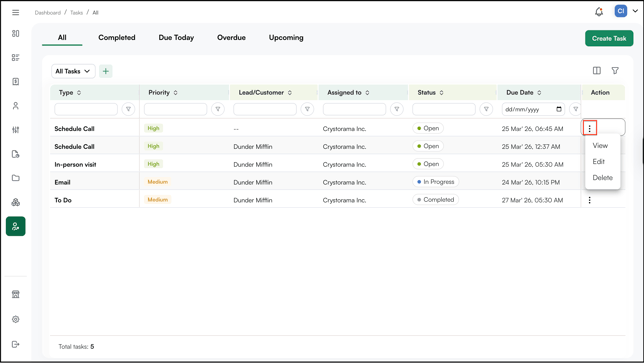This screenshot has height=363, width=644.
Task: Sort by the Assigned to column
Action: pyautogui.click(x=367, y=93)
